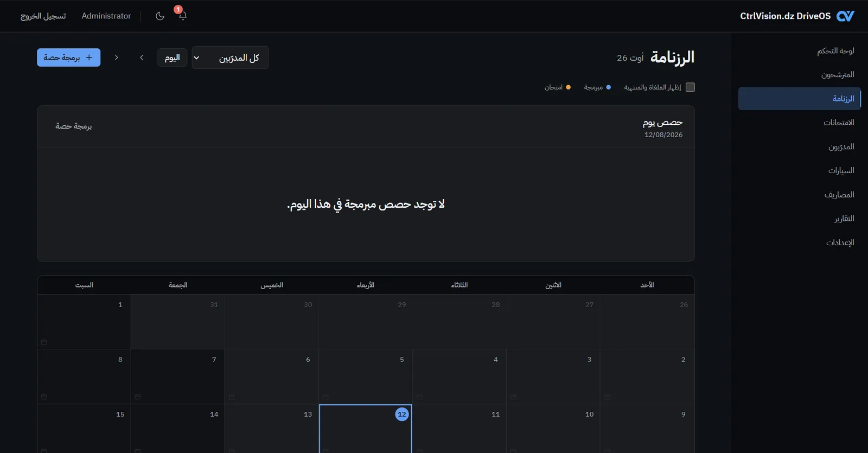Viewport: 868px width, 453px height.
Task: Select الرزنامة in the sidebar
Action: (x=800, y=99)
